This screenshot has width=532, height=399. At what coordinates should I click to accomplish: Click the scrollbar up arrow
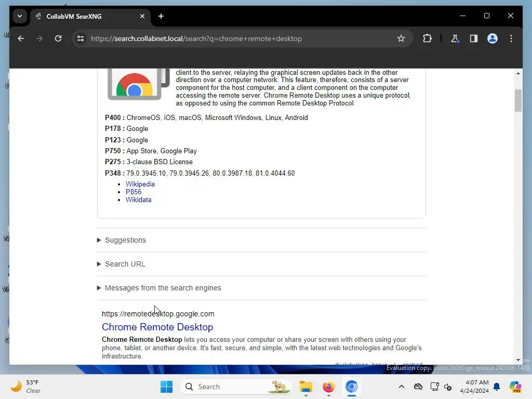point(518,73)
